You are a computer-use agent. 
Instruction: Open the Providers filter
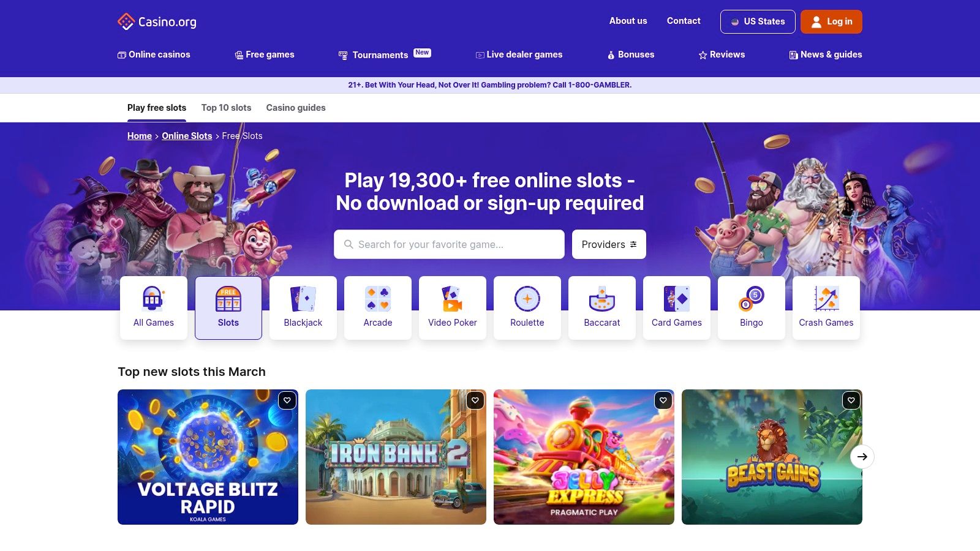[x=608, y=244]
